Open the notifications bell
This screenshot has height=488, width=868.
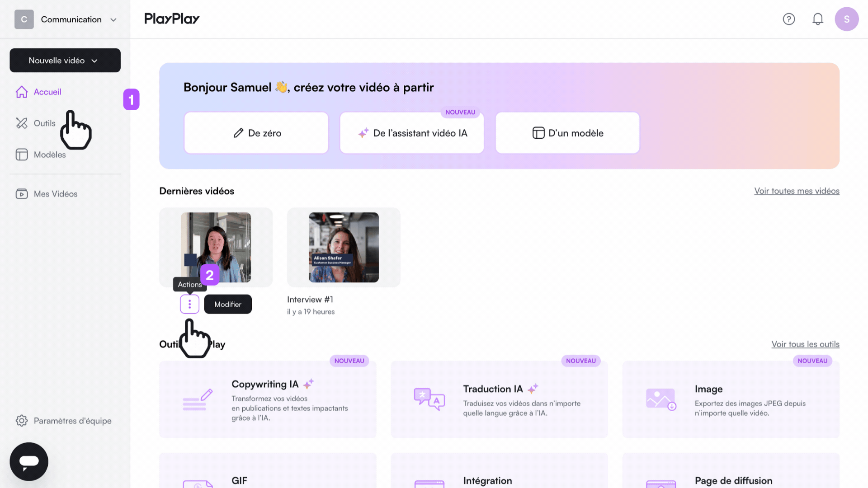click(x=818, y=19)
